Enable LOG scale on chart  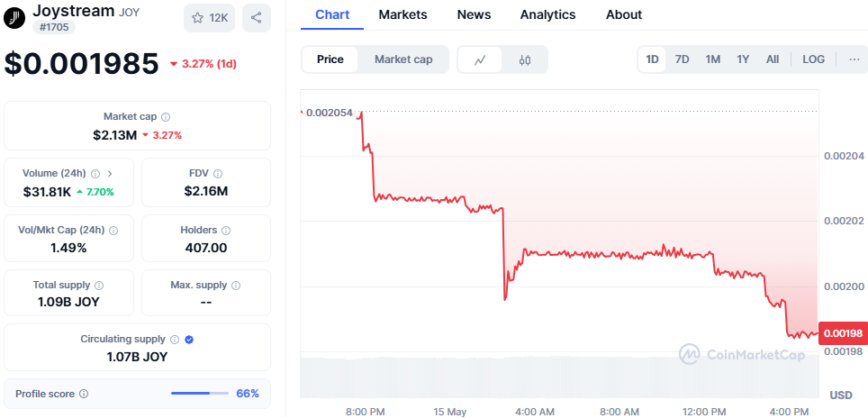pos(813,59)
